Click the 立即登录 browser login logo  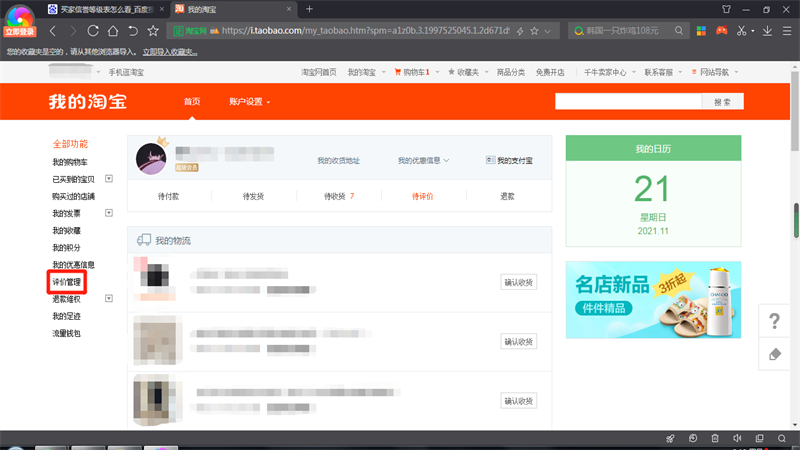coord(19,20)
